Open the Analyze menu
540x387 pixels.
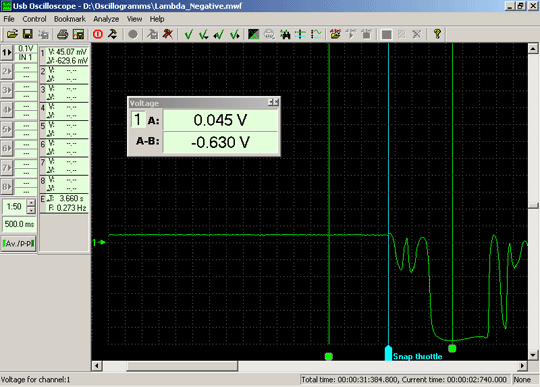pos(106,19)
